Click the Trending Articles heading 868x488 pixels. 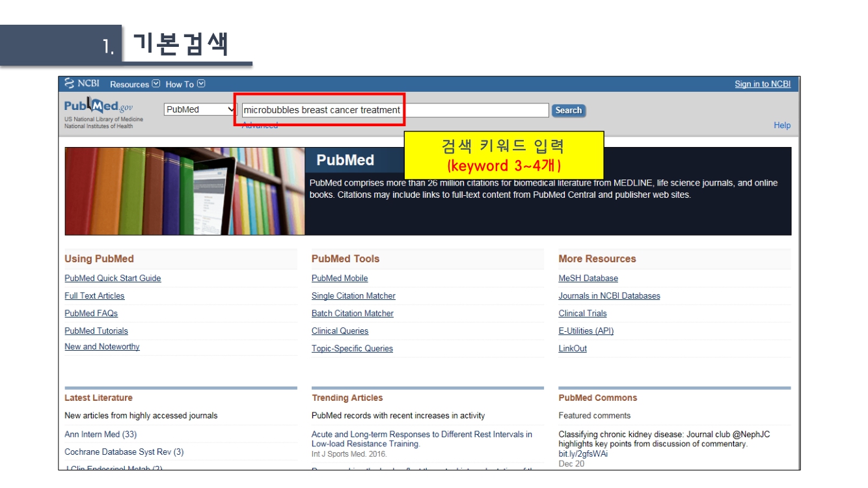pos(347,398)
